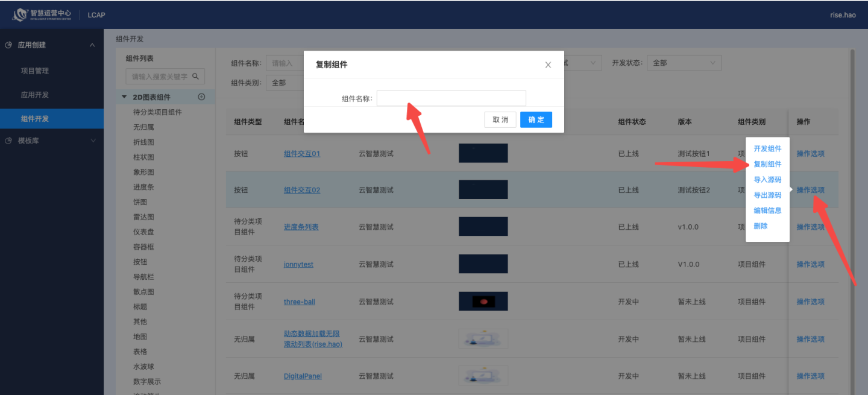Click the search magnifier icon in the component list
This screenshot has height=395, width=868.
(195, 77)
